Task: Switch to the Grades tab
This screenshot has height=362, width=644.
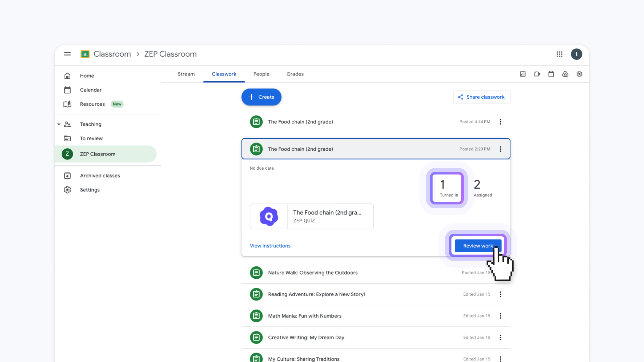Action: [x=295, y=74]
